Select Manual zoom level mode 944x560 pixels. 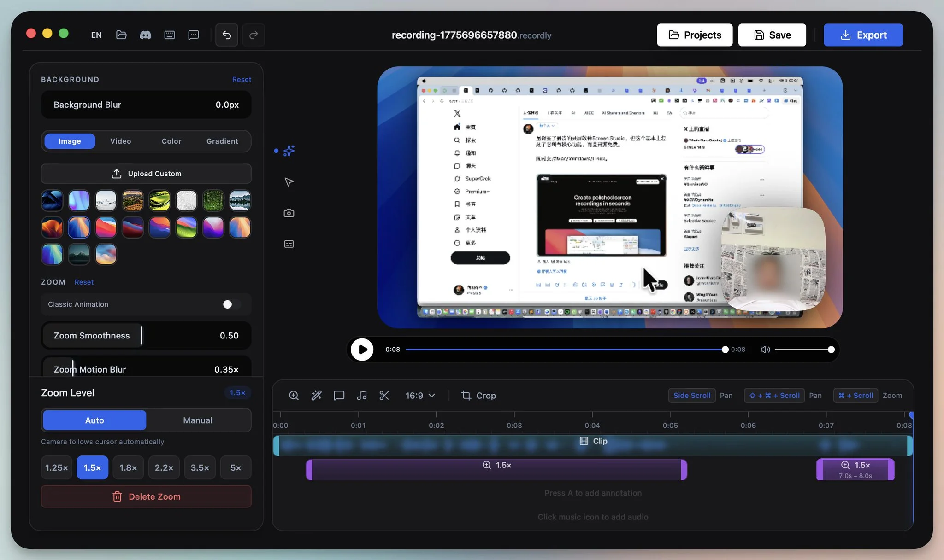tap(197, 420)
